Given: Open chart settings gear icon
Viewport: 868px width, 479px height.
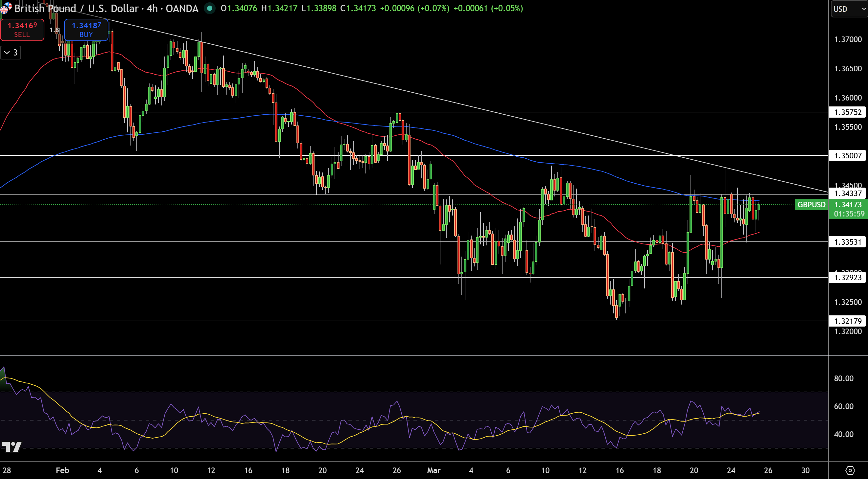Looking at the screenshot, I should coord(850,470).
